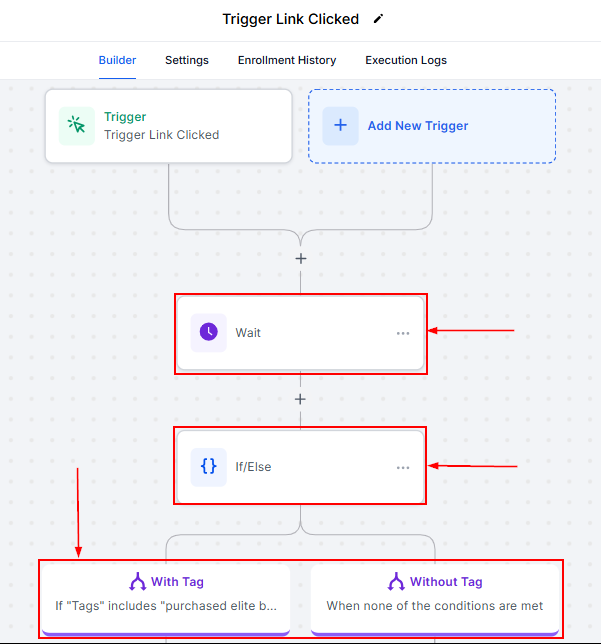Click the purple clock Wait icon
This screenshot has width=601, height=644.
coord(209,332)
